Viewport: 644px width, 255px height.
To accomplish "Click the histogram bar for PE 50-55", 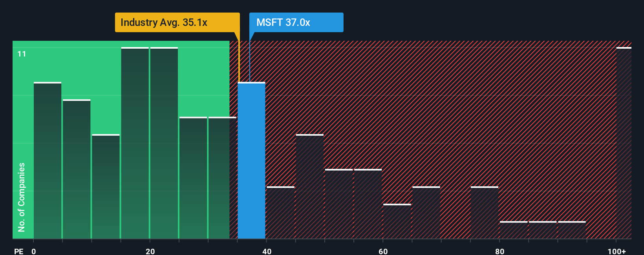I will (x=339, y=204).
